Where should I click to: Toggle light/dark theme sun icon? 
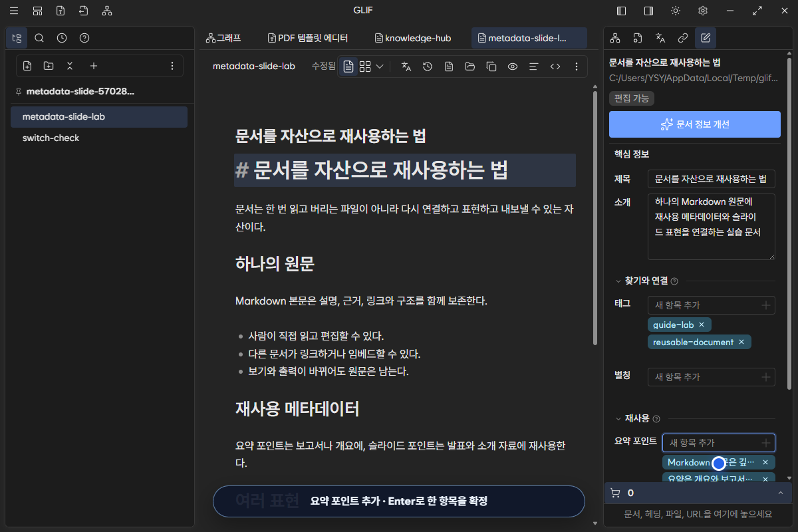676,11
